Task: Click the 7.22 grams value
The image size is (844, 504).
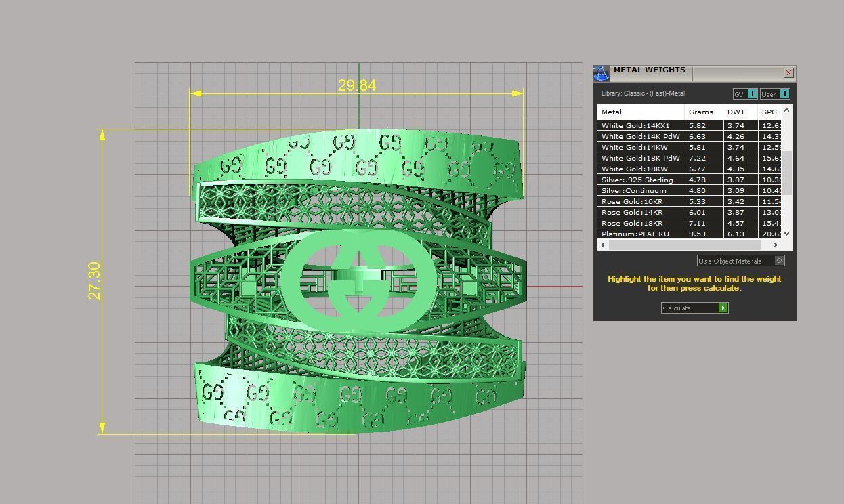Action: coord(697,158)
